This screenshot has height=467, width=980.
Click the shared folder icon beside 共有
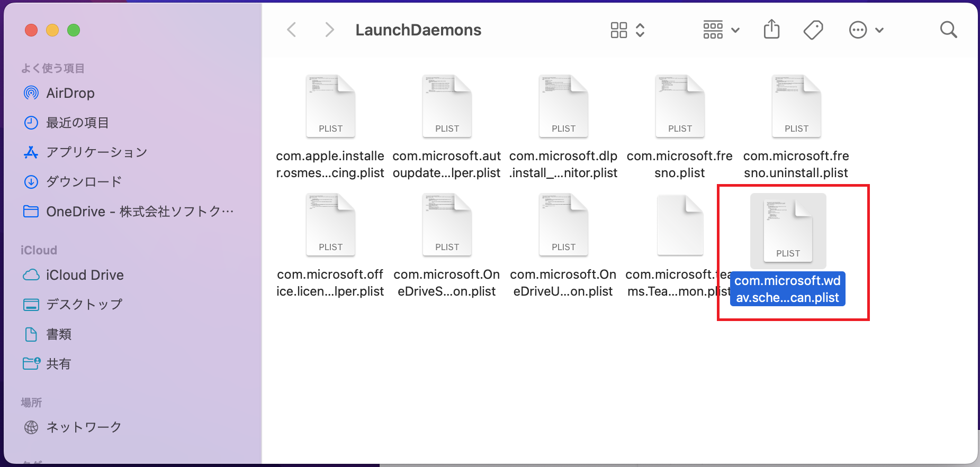click(31, 364)
